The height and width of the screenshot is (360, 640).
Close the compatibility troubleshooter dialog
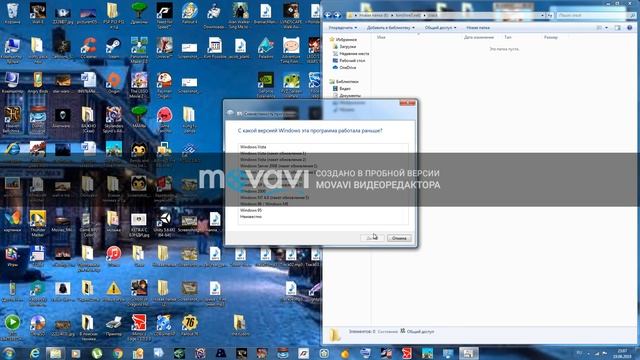pos(407,103)
